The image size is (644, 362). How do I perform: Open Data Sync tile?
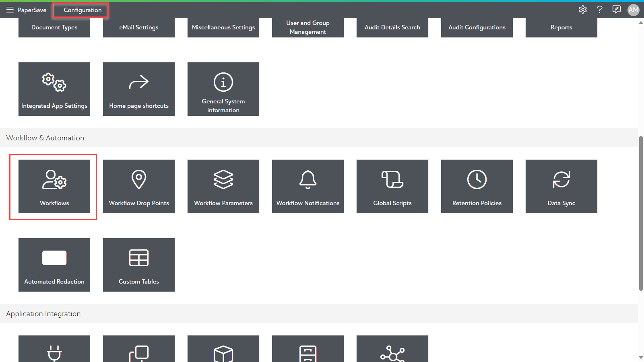[x=561, y=186]
